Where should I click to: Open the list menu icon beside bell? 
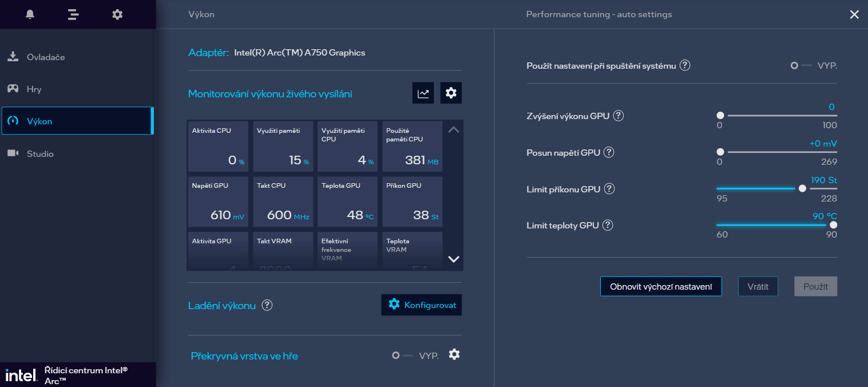pyautogui.click(x=73, y=14)
